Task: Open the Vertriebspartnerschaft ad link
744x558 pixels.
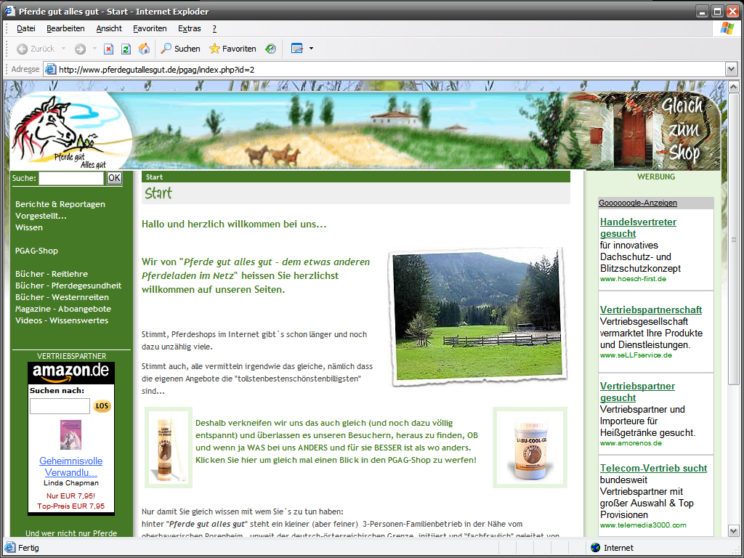Action: (x=651, y=310)
